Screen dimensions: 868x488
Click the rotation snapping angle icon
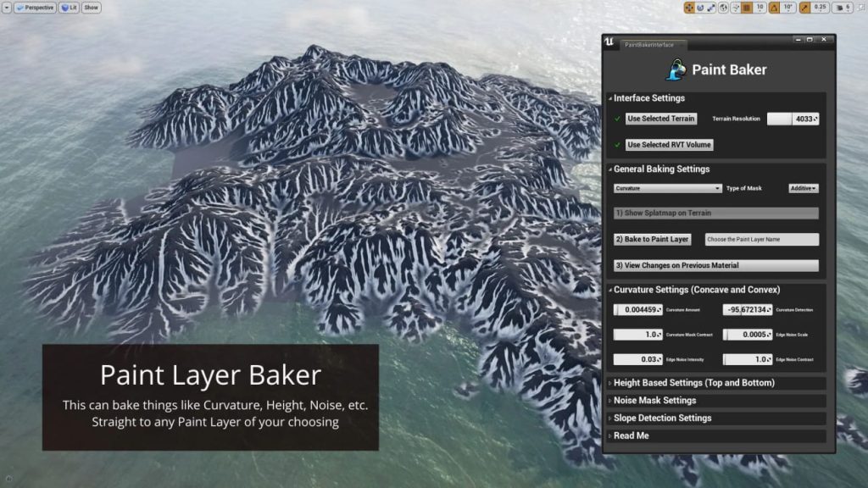coord(773,7)
